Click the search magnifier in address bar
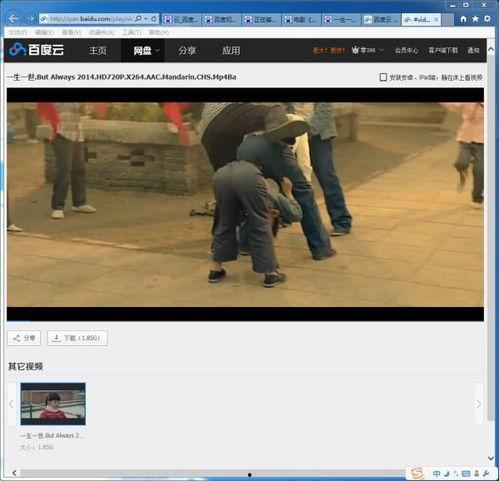The image size is (499, 481). [138, 19]
